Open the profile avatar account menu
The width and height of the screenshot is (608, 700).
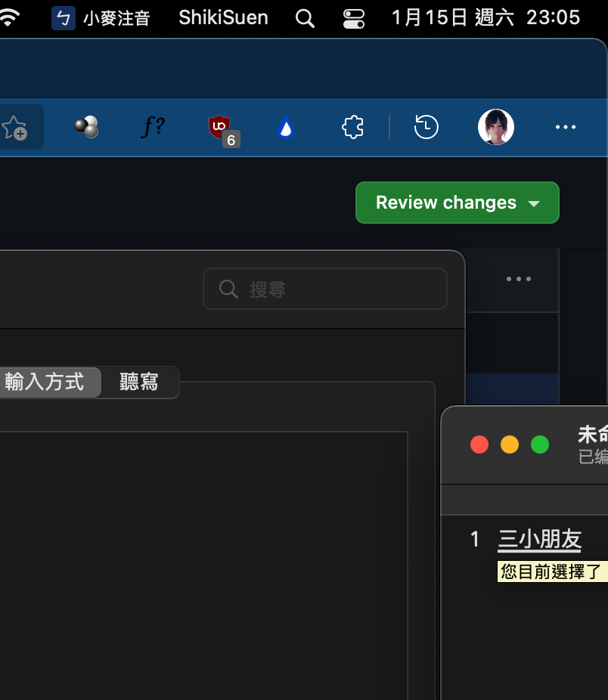pyautogui.click(x=496, y=127)
